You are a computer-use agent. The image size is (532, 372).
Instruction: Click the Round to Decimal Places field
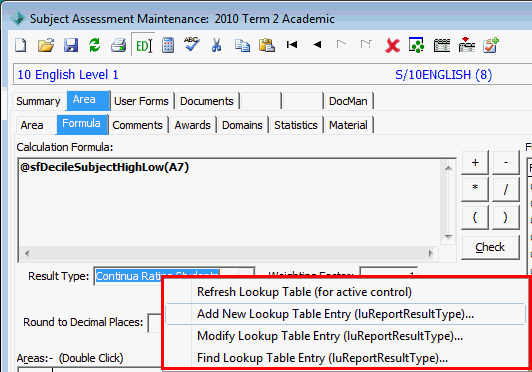155,322
